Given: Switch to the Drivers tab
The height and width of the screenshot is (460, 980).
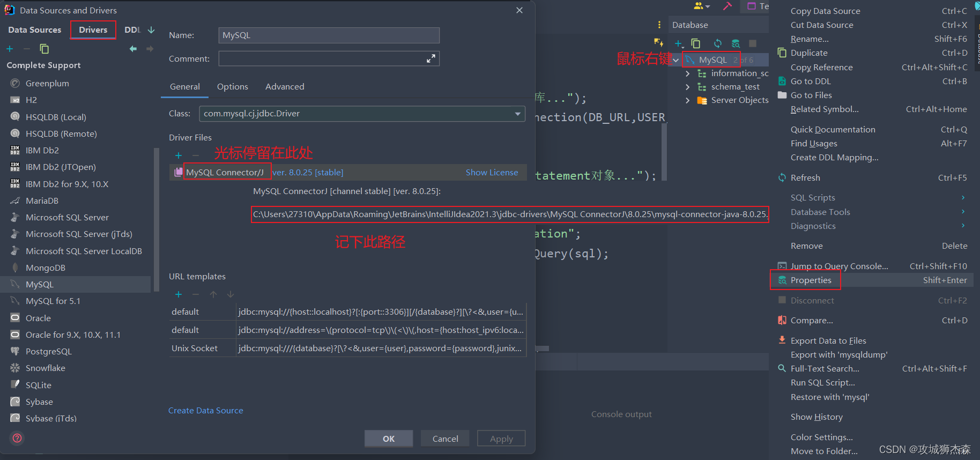Looking at the screenshot, I should [93, 30].
